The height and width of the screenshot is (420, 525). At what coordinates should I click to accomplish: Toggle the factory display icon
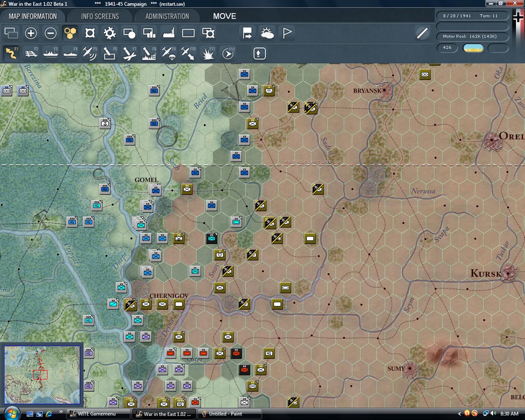[169, 33]
